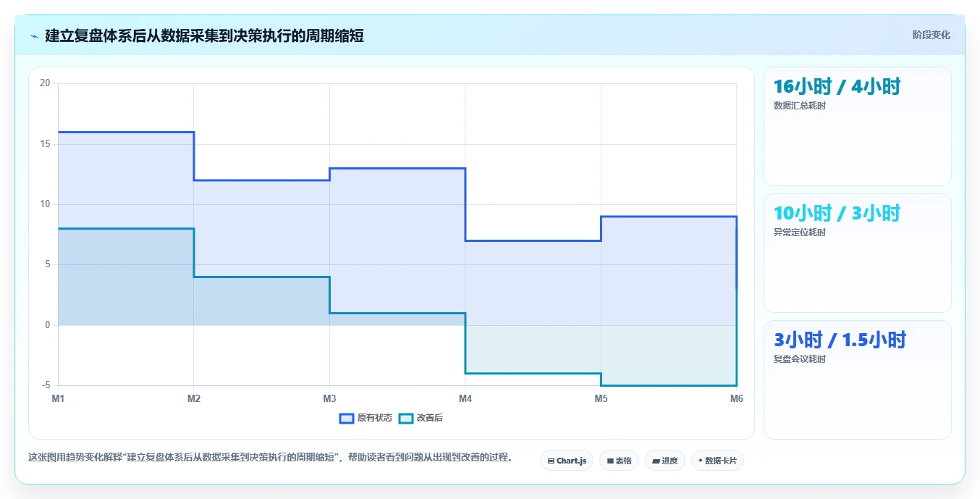Image resolution: width=980 pixels, height=499 pixels.
Task: Click the 数据卡片 tag
Action: tap(717, 461)
